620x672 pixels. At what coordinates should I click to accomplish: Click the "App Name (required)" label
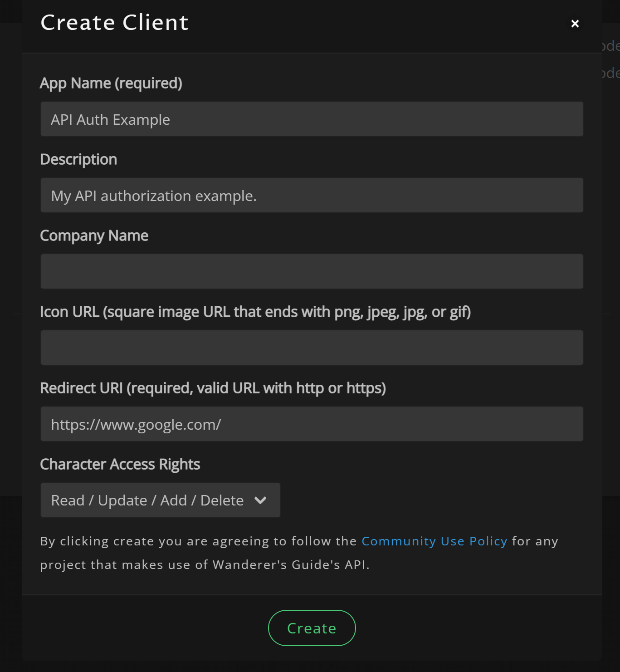click(x=111, y=83)
